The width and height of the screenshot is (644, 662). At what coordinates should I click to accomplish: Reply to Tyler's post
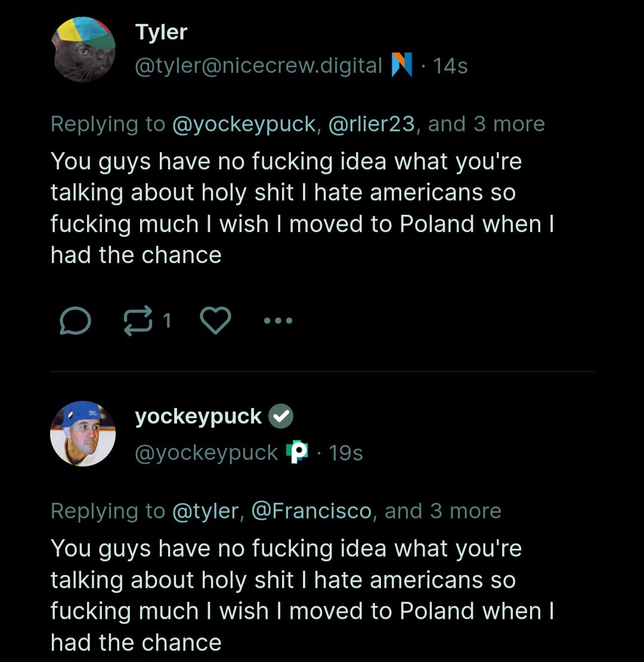[75, 322]
